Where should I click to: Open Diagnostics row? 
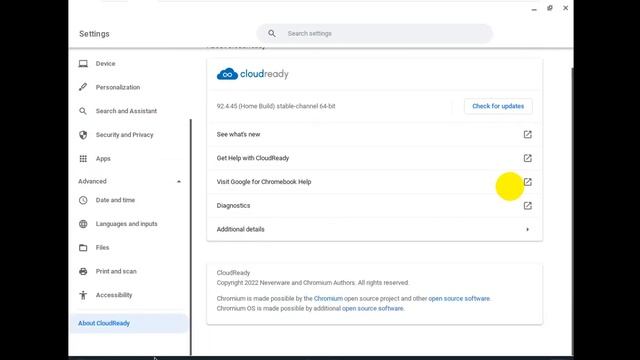(374, 205)
